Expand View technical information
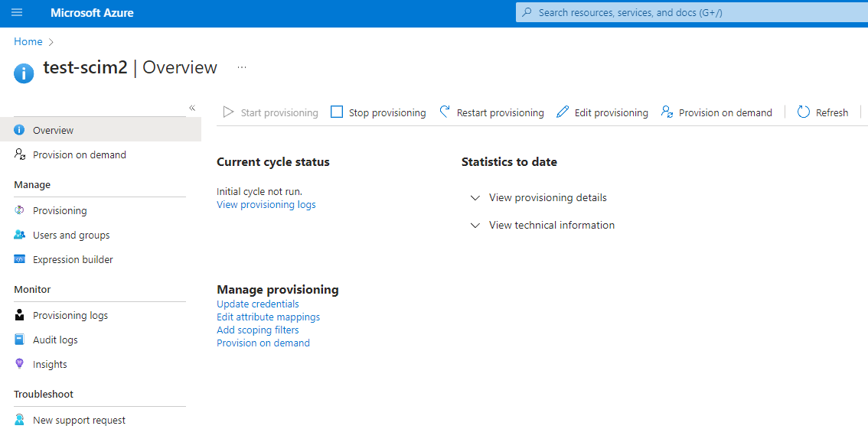The height and width of the screenshot is (442, 868). [x=552, y=225]
